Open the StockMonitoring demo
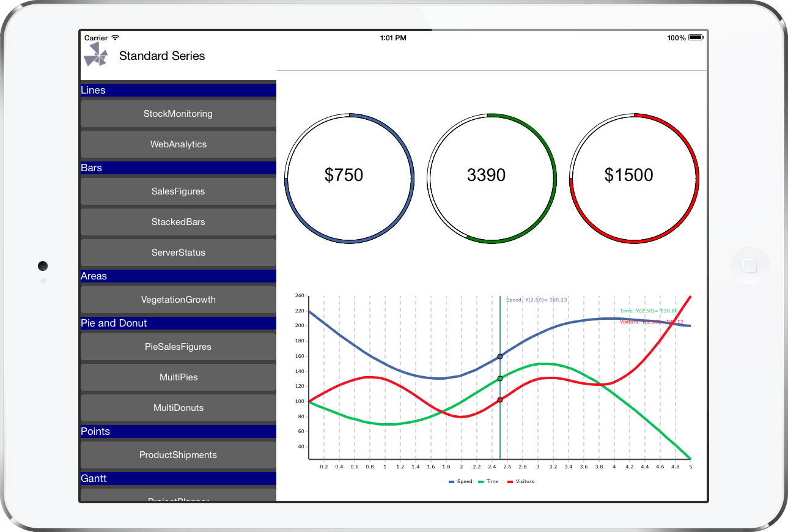Viewport: 788px width, 532px height. pos(178,113)
